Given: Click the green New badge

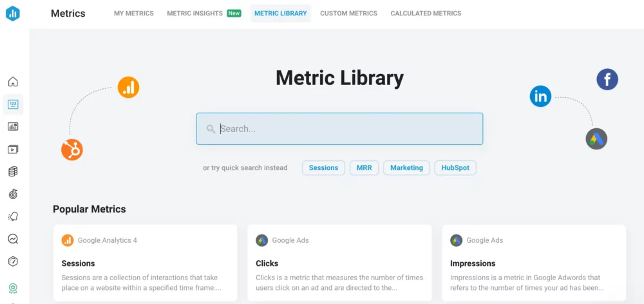Looking at the screenshot, I should pyautogui.click(x=234, y=13).
